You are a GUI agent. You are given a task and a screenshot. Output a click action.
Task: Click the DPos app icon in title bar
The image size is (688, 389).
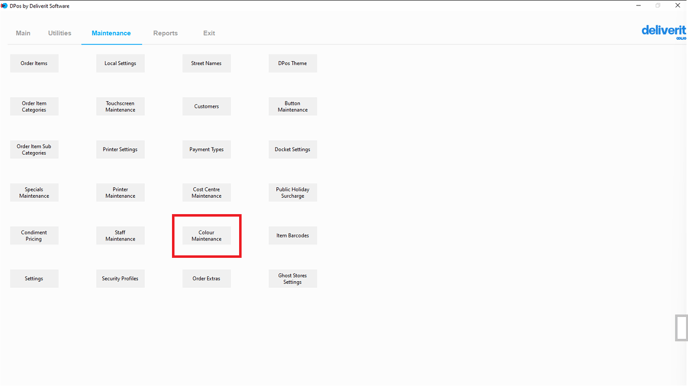(4, 6)
